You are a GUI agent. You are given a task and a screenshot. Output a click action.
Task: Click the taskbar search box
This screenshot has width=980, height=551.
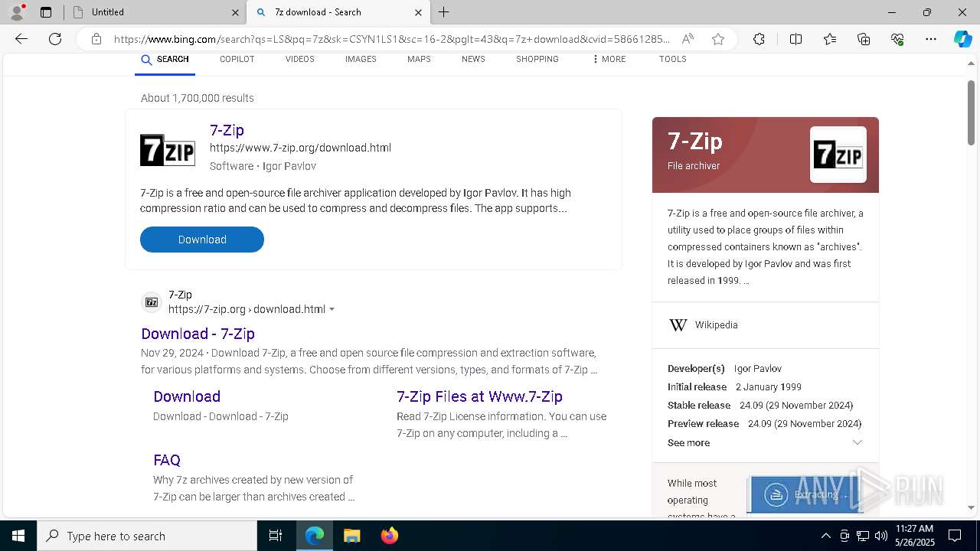(x=147, y=536)
